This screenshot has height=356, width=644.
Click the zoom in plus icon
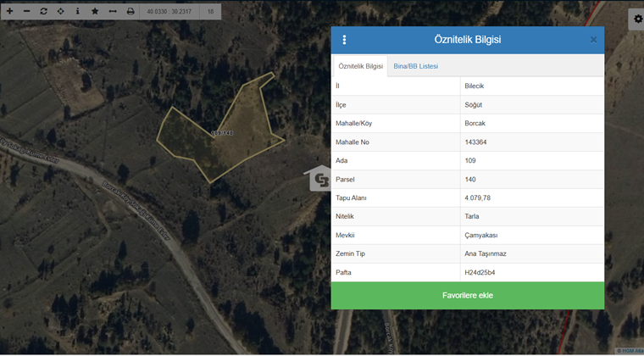pyautogui.click(x=9, y=11)
